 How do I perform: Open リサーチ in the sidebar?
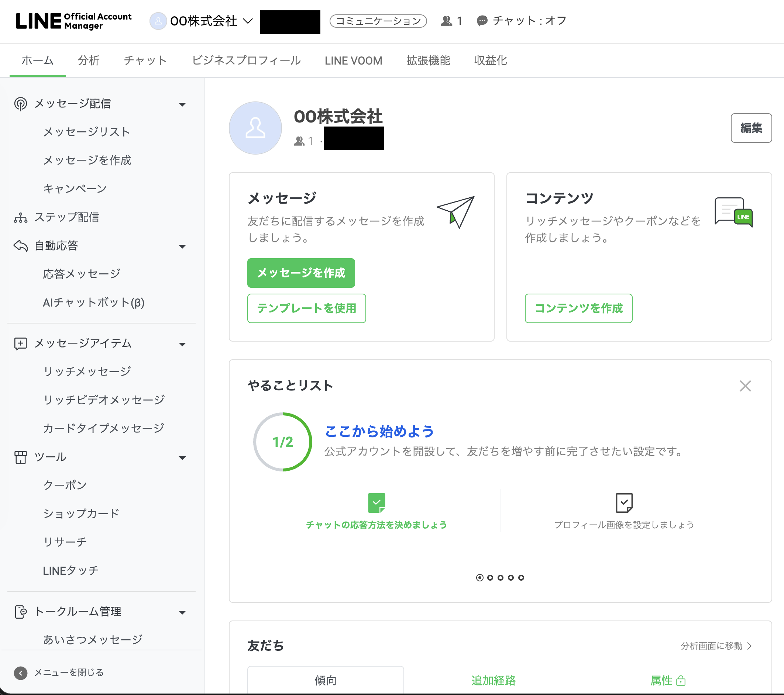tap(65, 542)
